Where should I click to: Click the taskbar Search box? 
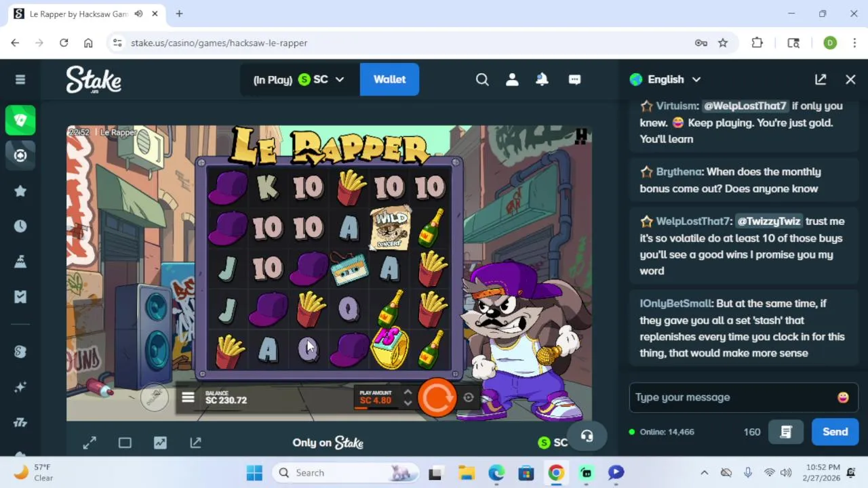tap(347, 472)
